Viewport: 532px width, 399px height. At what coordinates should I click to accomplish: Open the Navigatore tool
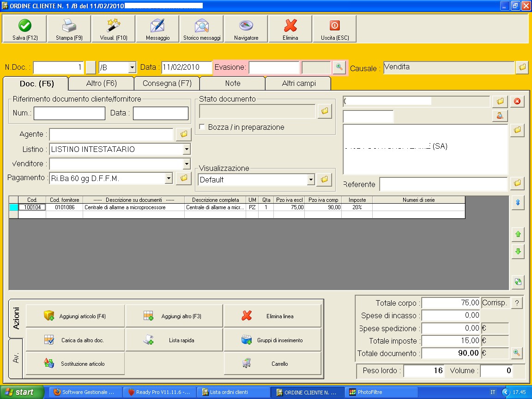(x=246, y=29)
